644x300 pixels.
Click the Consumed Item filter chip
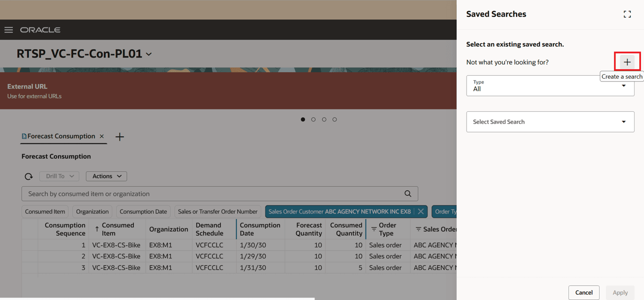(x=45, y=212)
